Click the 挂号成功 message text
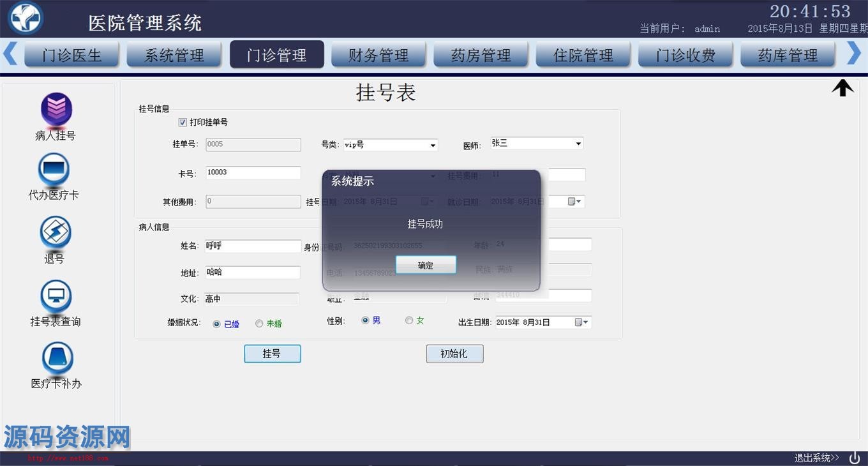The height and width of the screenshot is (466, 868). click(x=425, y=224)
